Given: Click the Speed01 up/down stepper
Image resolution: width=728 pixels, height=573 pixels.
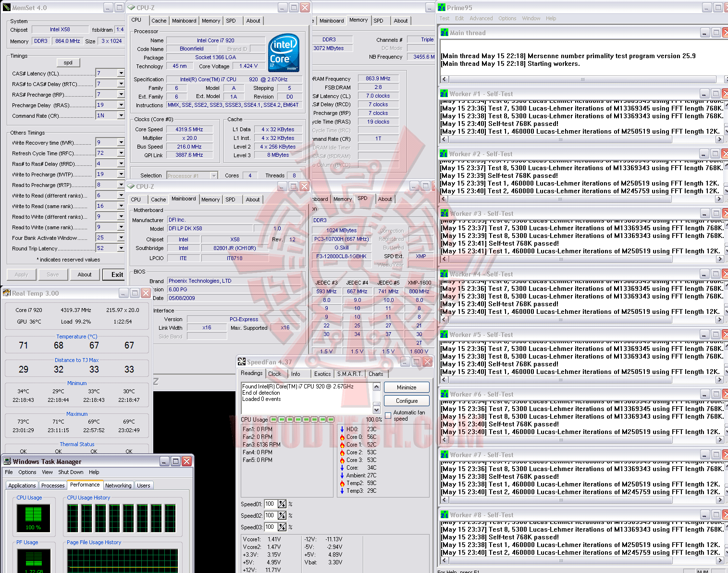Looking at the screenshot, I should coord(282,504).
